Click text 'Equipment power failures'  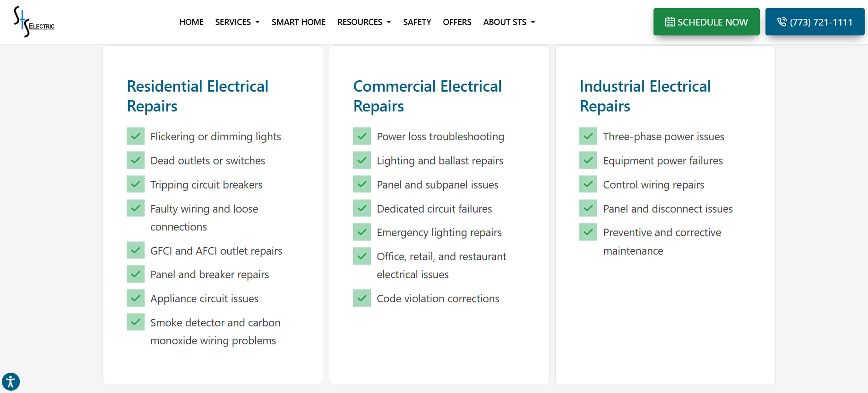(x=663, y=161)
